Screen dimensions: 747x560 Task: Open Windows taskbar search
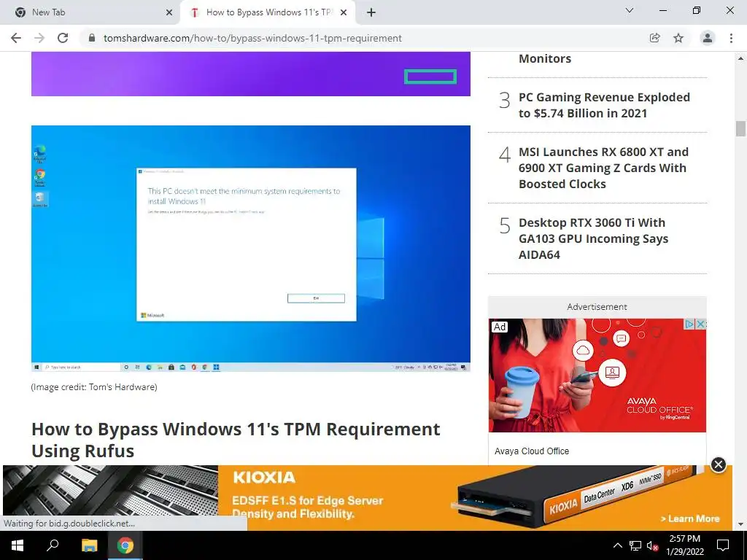[53, 545]
